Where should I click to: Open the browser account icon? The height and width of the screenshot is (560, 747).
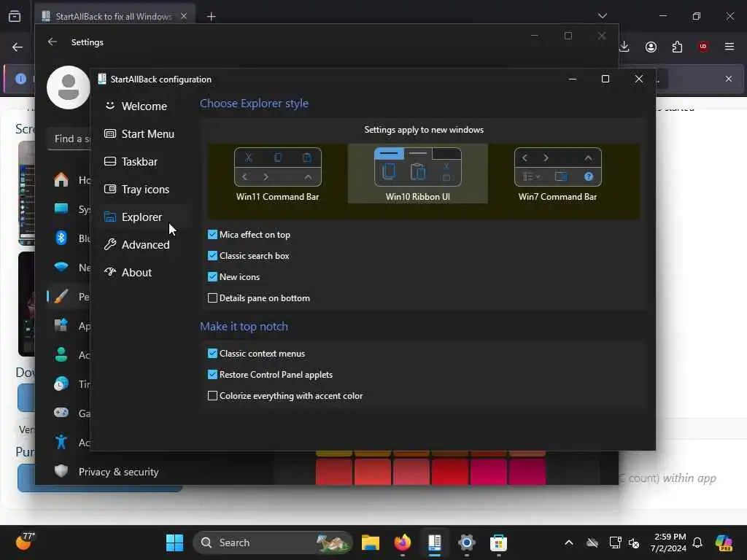pyautogui.click(x=651, y=47)
